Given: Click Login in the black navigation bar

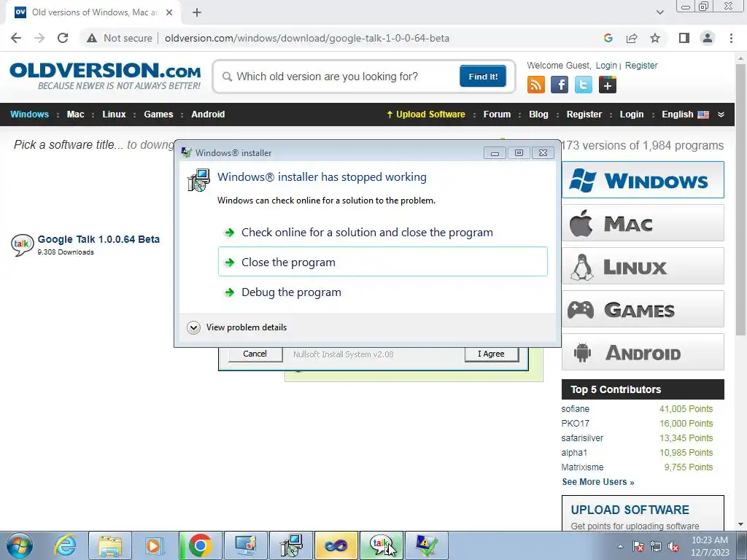Looking at the screenshot, I should 631,114.
